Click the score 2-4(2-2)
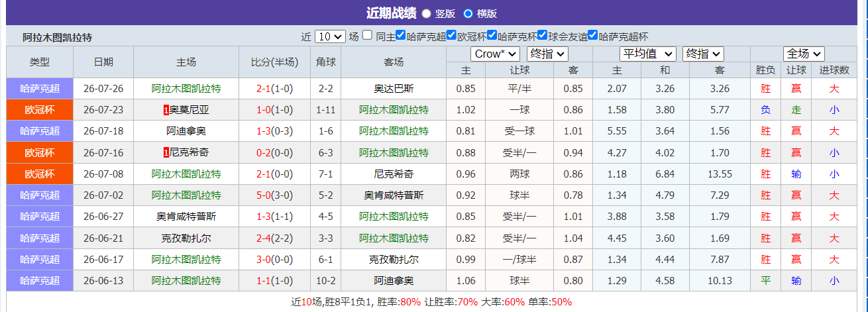 click(274, 238)
